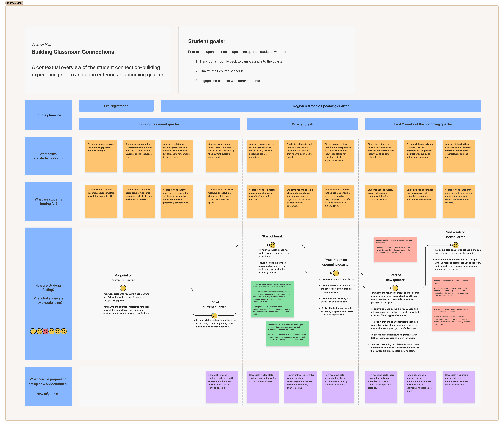Select the What tasks are students doing block
This screenshot has width=504, height=426.
click(x=48, y=156)
